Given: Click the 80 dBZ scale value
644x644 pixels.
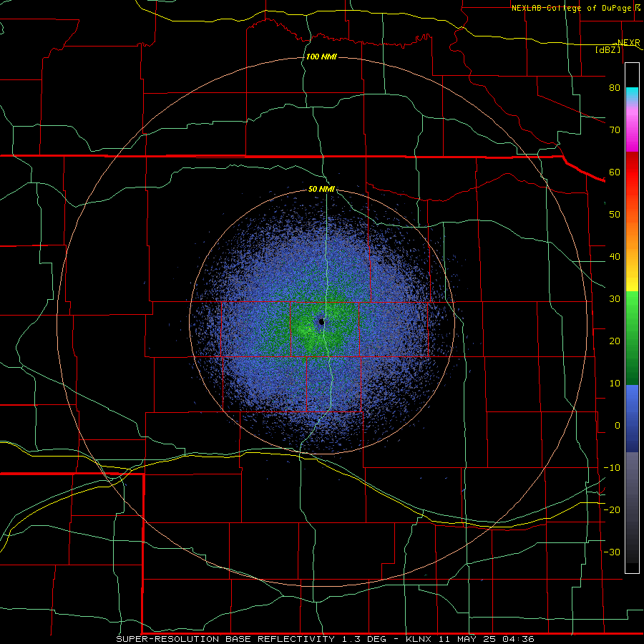Looking at the screenshot, I should point(615,88).
